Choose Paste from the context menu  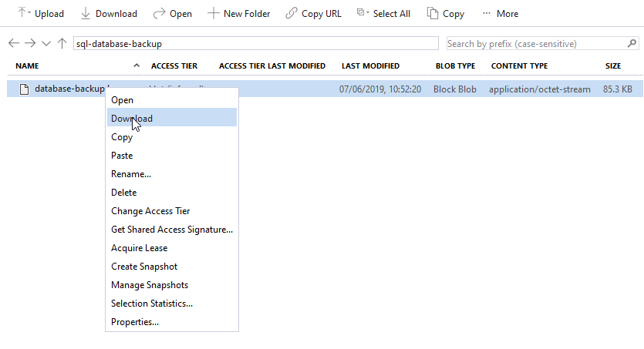coord(172,156)
